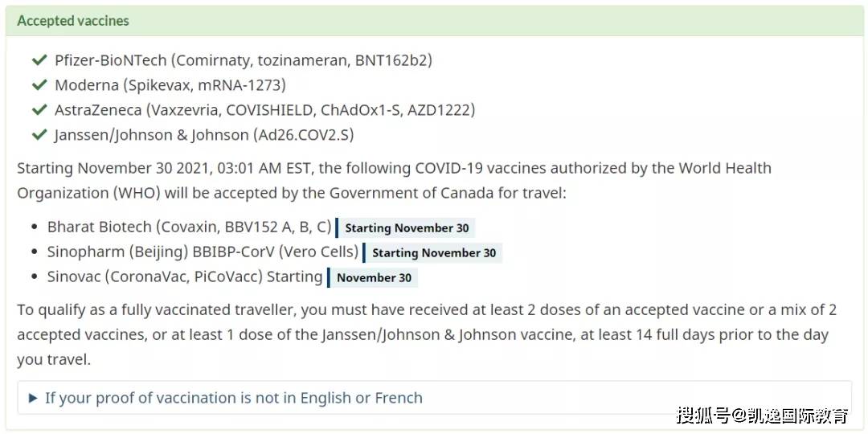Click the disclosure triangle before proof of vaccination
Viewport: 868px width, 434px height.
[x=33, y=398]
